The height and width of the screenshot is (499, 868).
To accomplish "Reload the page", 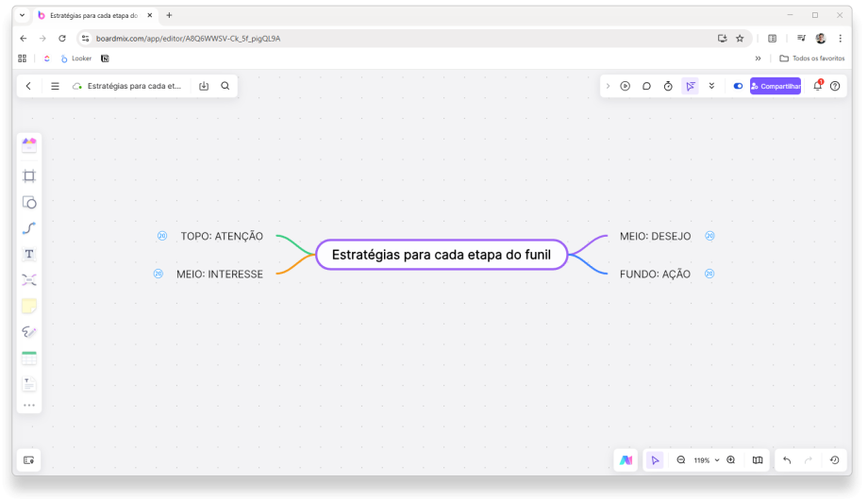I will tap(62, 38).
